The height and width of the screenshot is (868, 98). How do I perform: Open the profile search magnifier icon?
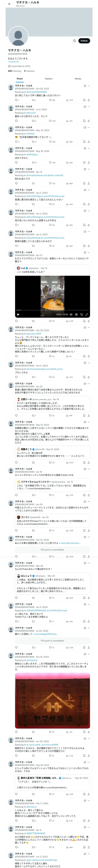(74, 41)
